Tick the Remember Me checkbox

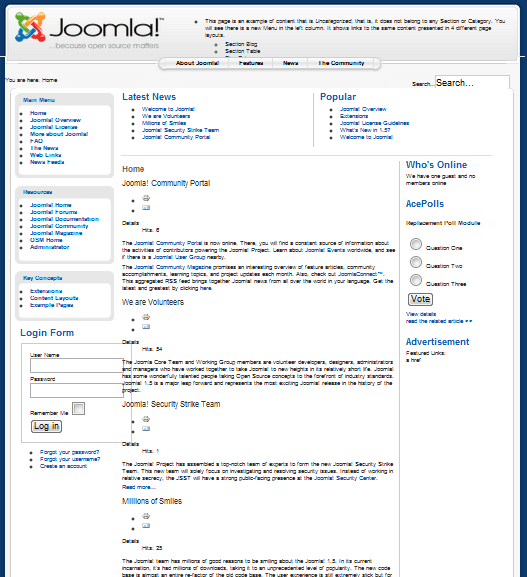coord(78,408)
